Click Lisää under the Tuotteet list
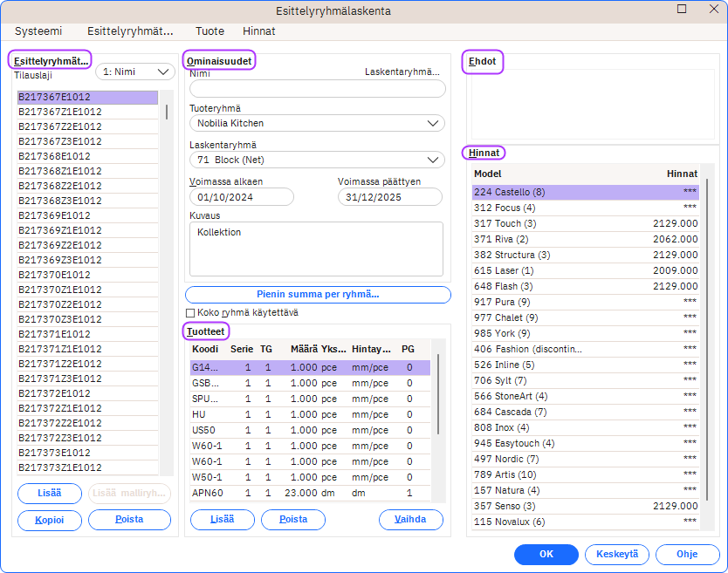This screenshot has height=573, width=728. [222, 520]
